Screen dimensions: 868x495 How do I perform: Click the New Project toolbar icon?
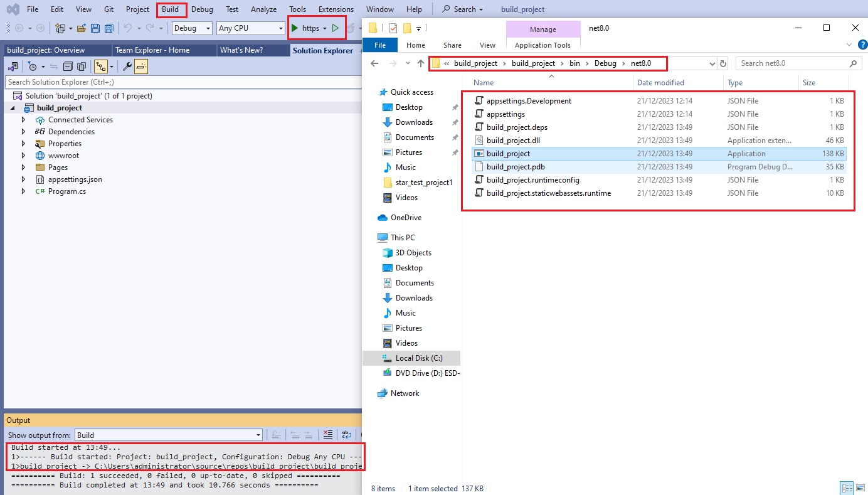[x=60, y=28]
